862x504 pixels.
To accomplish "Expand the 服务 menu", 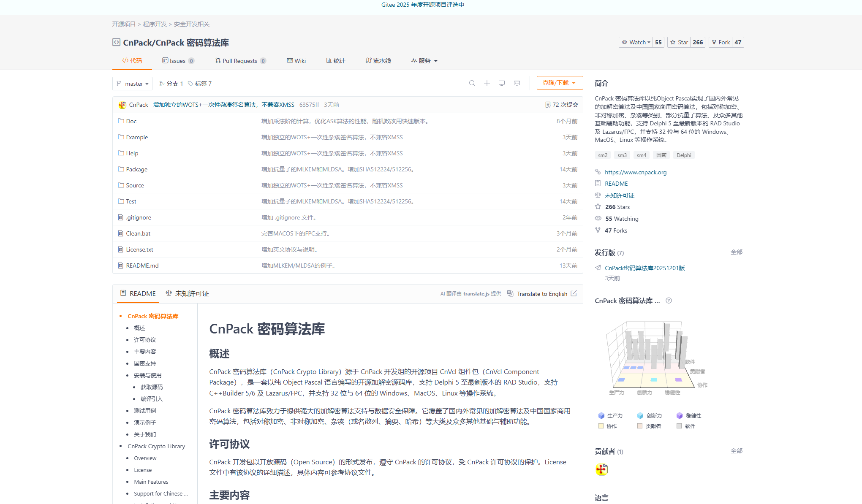I will 424,61.
